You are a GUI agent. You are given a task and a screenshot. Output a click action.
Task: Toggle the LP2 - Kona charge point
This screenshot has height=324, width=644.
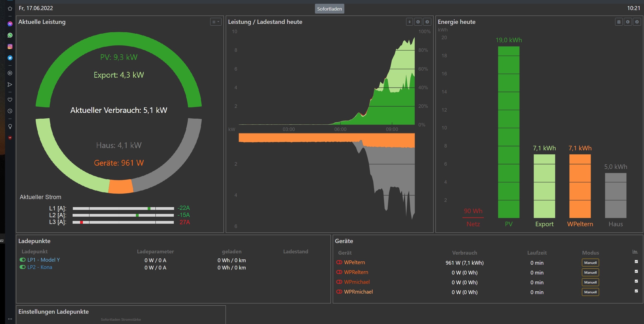[23, 267]
